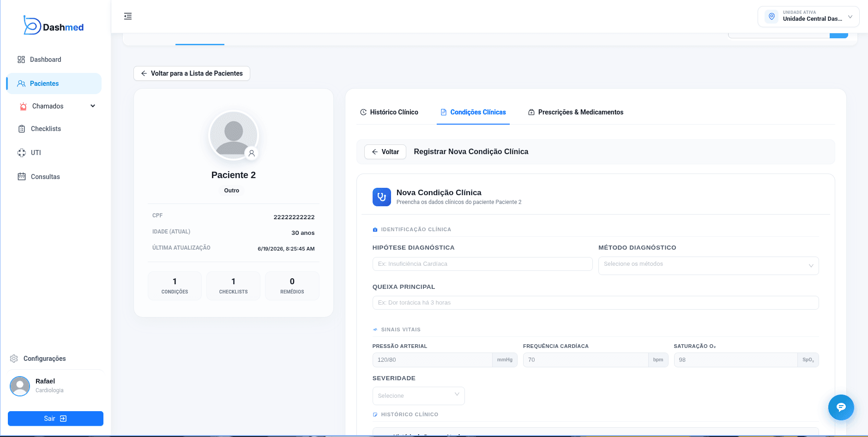Log out with the Sair button

click(55, 419)
